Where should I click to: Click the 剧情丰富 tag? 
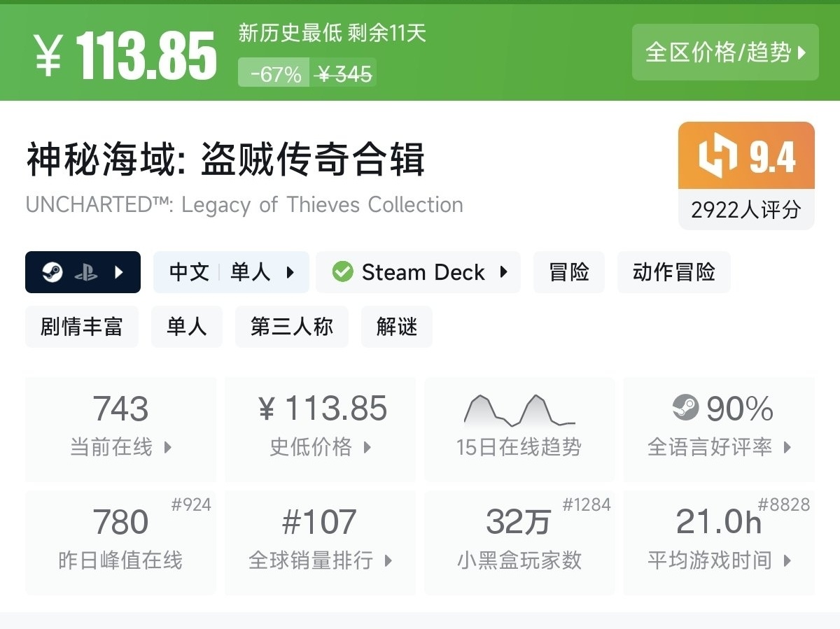tap(81, 327)
